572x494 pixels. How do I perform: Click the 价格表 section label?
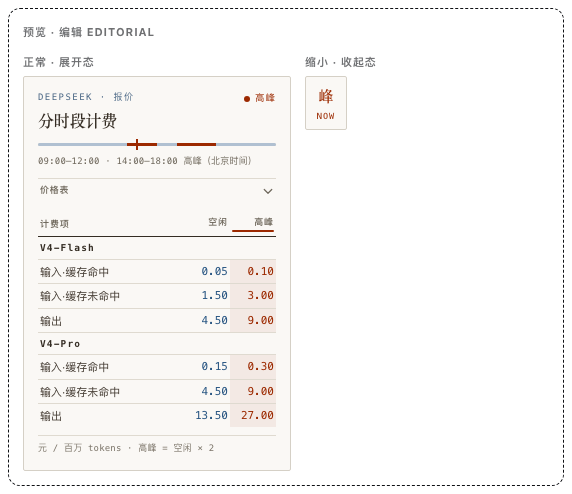point(54,190)
